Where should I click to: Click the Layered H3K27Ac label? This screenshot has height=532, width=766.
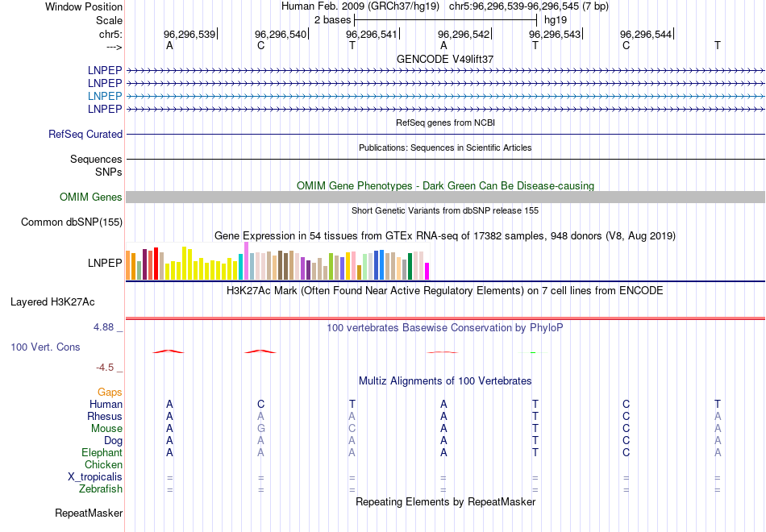pos(52,302)
